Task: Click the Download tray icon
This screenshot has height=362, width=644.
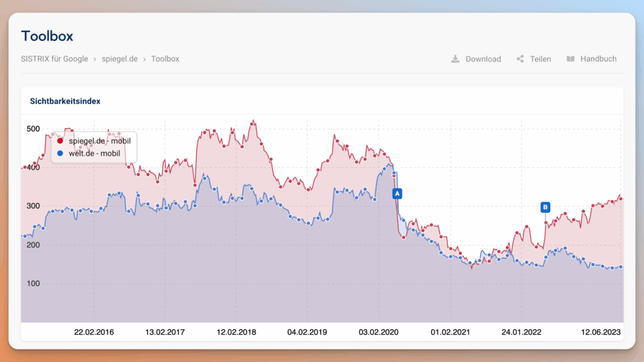Action: [455, 59]
